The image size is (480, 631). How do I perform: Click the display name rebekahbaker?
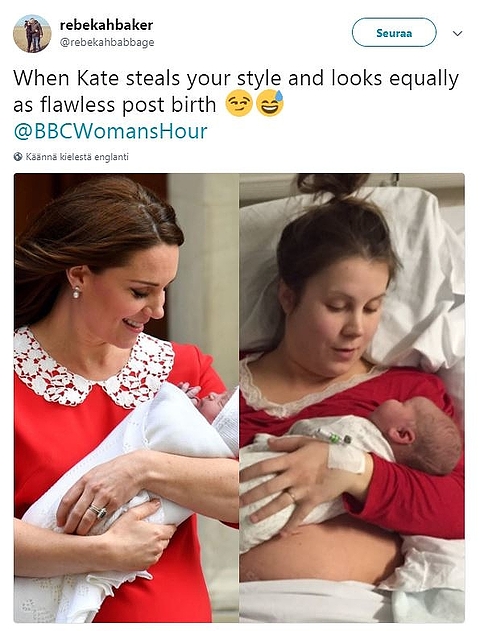point(106,25)
